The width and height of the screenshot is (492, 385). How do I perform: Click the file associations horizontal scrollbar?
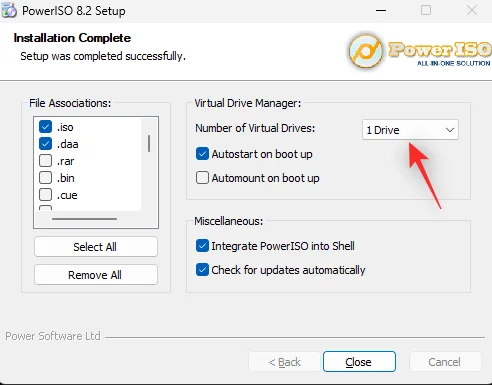pos(85,219)
